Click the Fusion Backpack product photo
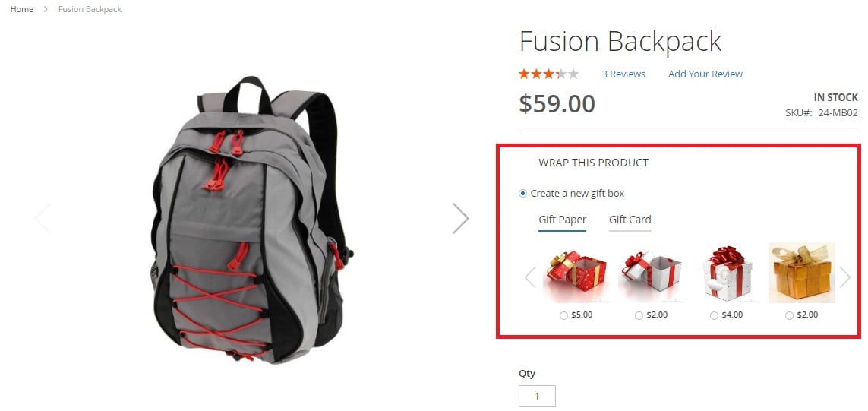The width and height of the screenshot is (868, 411). pyautogui.click(x=252, y=219)
